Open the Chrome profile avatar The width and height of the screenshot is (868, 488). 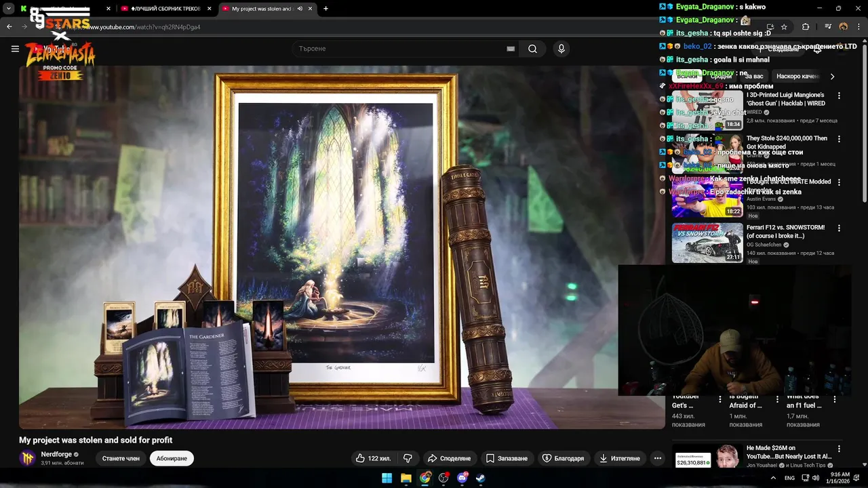(844, 27)
